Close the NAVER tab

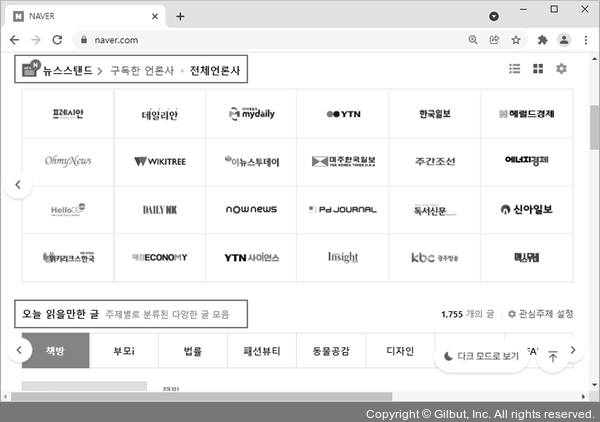(x=155, y=16)
